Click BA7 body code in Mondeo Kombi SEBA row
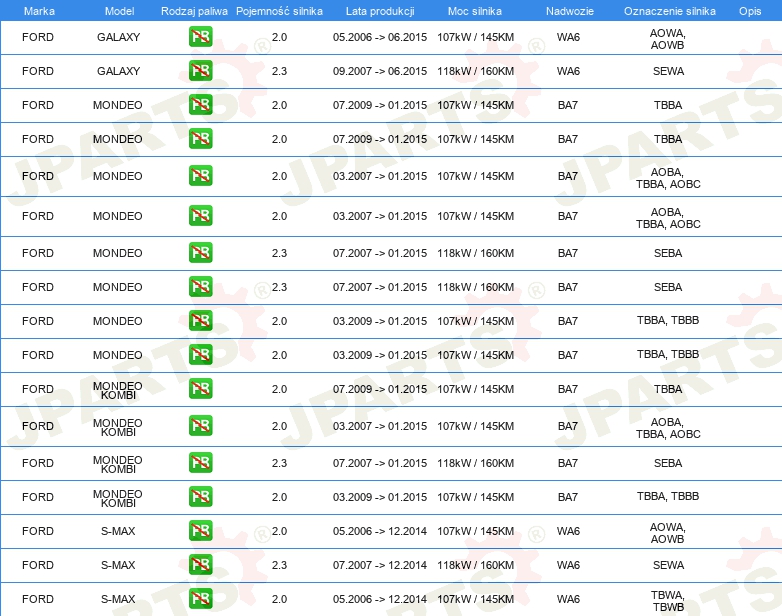The width and height of the screenshot is (782, 616). point(568,463)
